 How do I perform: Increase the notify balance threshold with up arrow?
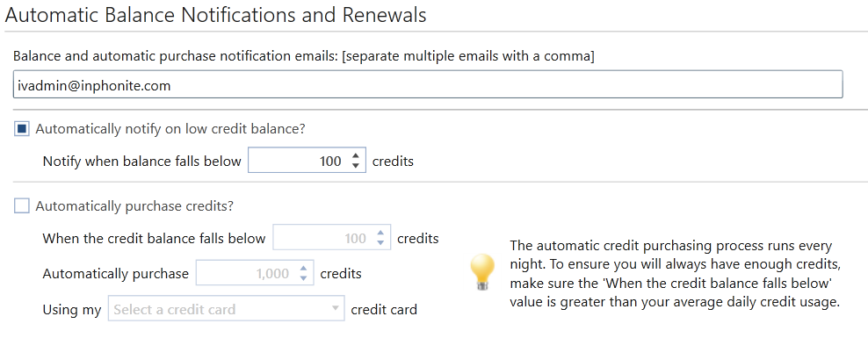[x=356, y=156]
